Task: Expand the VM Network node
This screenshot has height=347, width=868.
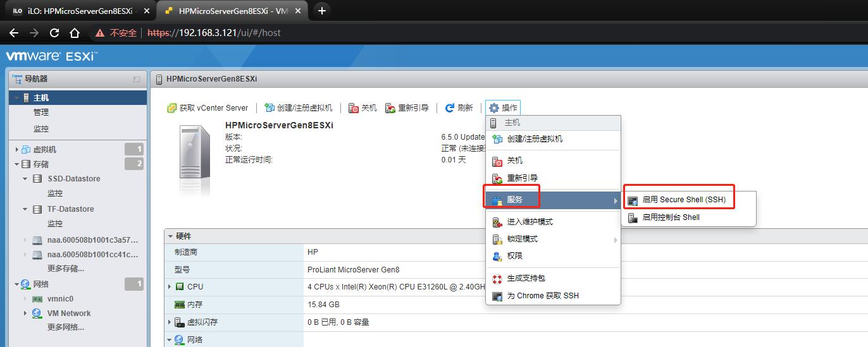Action: click(x=25, y=314)
